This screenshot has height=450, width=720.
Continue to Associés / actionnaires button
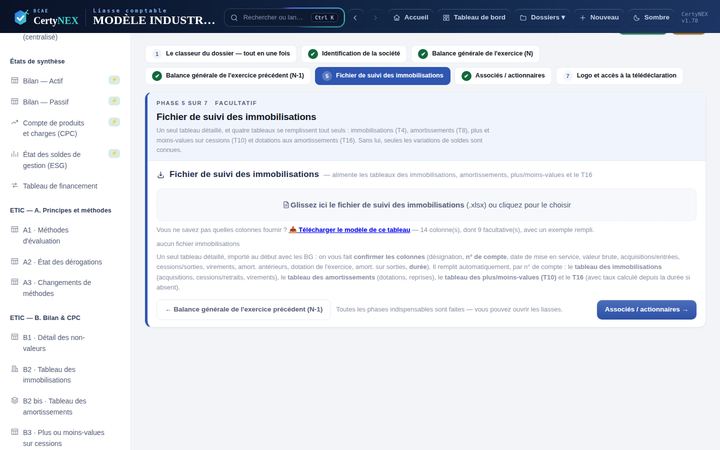(647, 309)
